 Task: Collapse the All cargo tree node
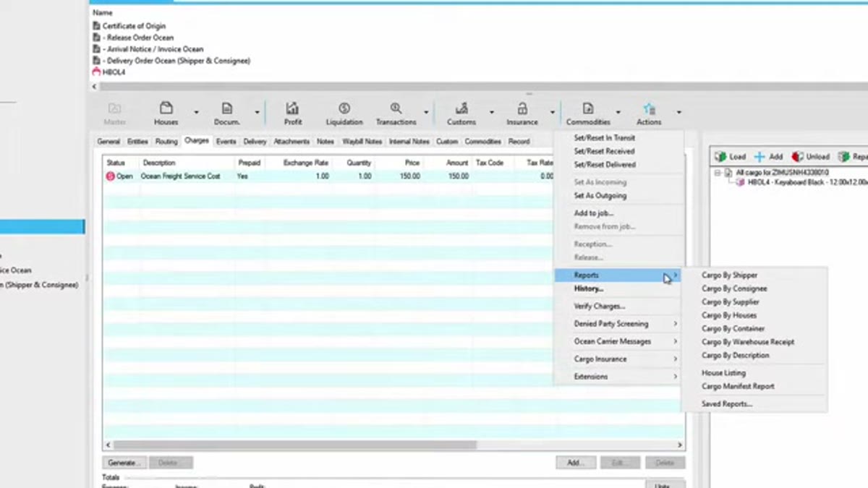pyautogui.click(x=718, y=173)
